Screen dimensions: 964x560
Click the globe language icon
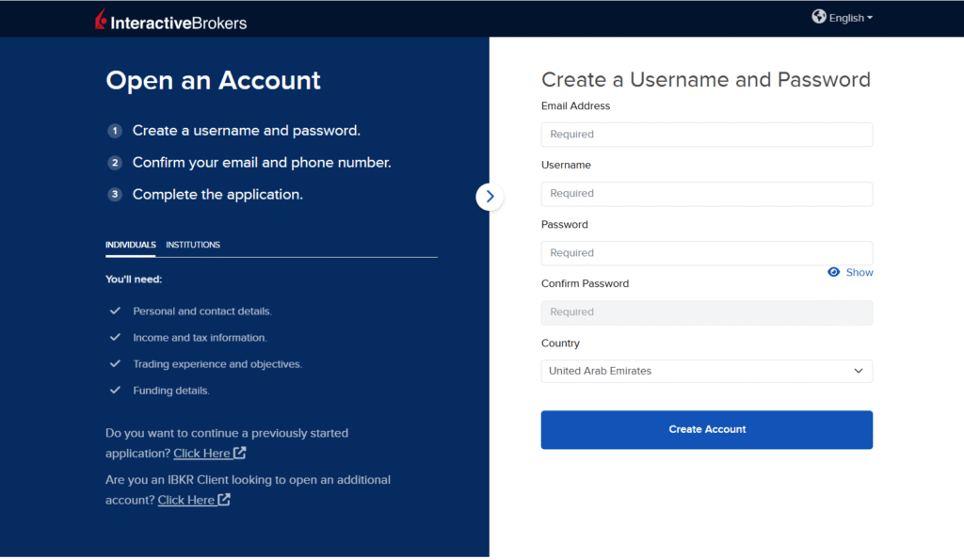click(x=819, y=17)
